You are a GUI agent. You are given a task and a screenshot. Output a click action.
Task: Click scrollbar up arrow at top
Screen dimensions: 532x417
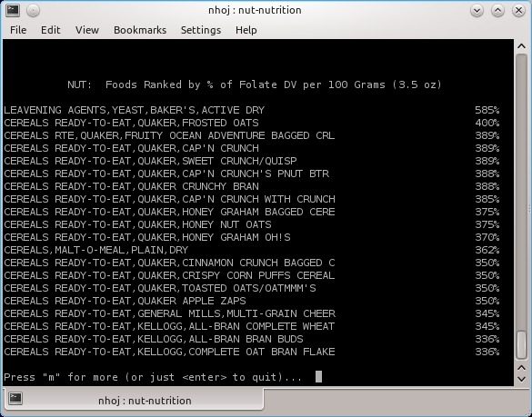click(x=521, y=46)
